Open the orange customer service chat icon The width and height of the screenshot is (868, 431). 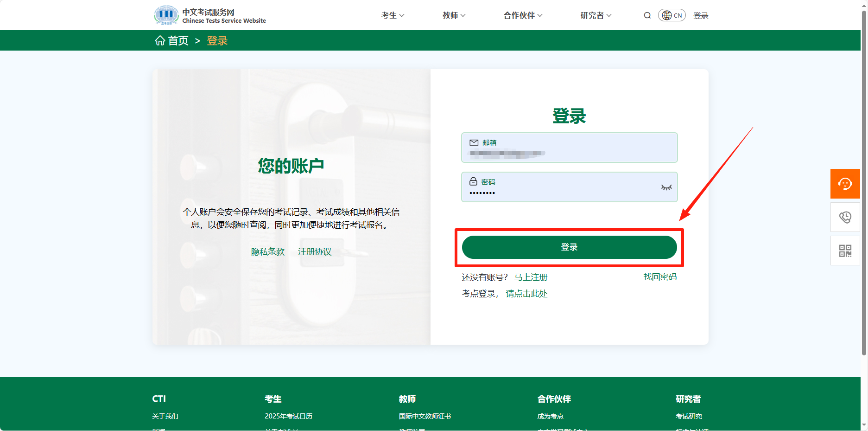point(845,184)
